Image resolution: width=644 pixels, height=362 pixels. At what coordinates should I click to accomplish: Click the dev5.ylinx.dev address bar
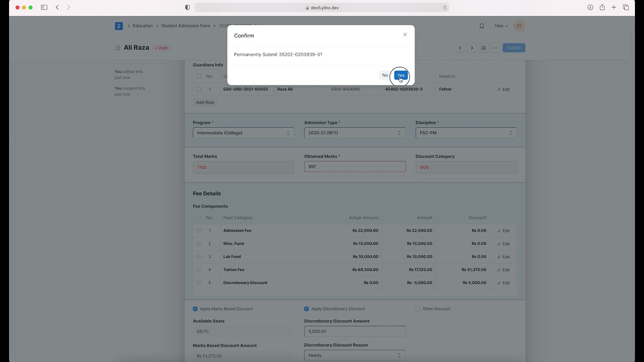(x=322, y=8)
